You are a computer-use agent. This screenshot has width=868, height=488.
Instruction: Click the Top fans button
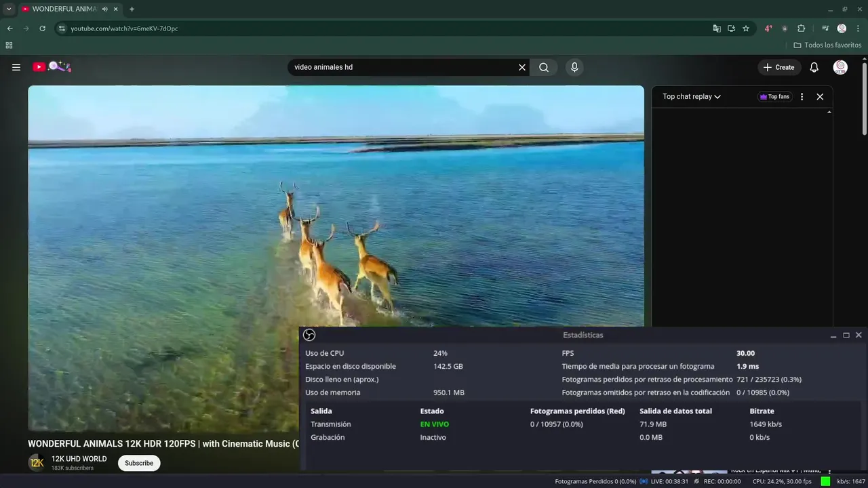(775, 96)
